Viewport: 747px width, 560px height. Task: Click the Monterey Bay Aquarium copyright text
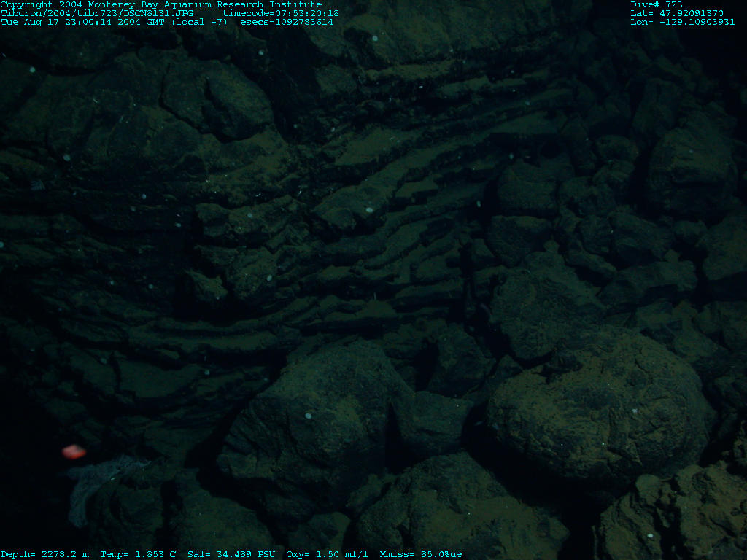click(x=160, y=4)
